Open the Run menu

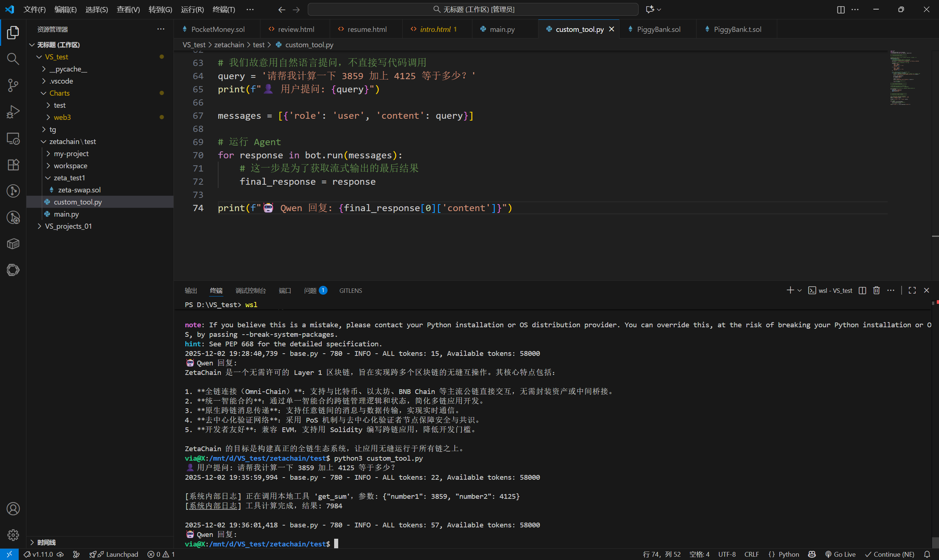pyautogui.click(x=192, y=10)
